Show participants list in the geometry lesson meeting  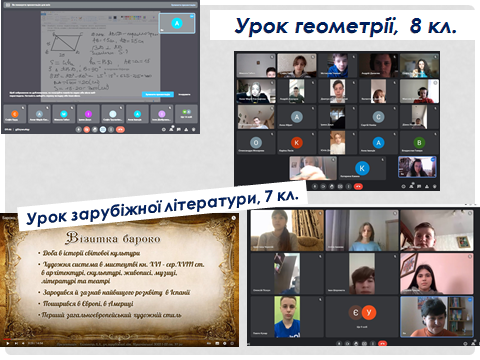point(411,186)
